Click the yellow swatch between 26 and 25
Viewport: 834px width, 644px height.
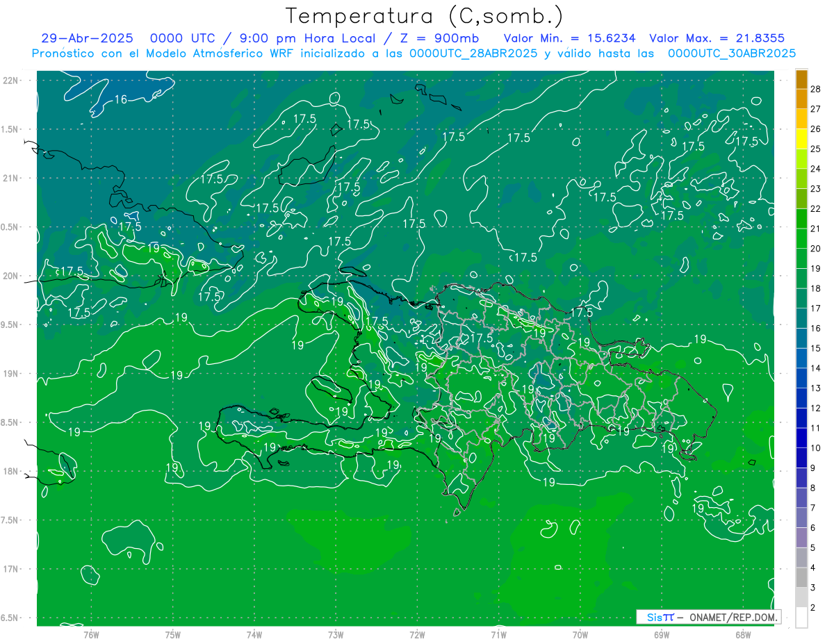[801, 140]
